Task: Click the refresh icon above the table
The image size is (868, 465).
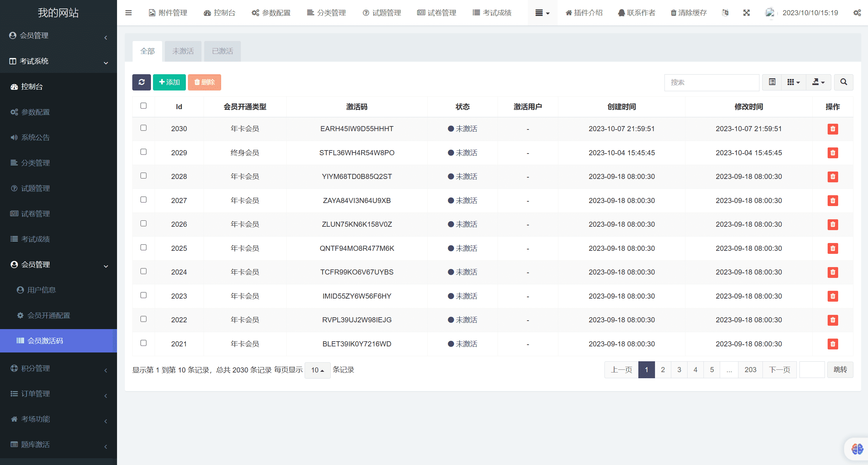Action: pyautogui.click(x=141, y=82)
